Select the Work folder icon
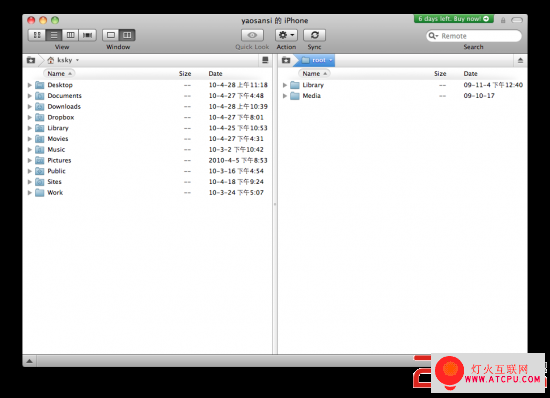The image size is (550, 398). click(x=40, y=193)
